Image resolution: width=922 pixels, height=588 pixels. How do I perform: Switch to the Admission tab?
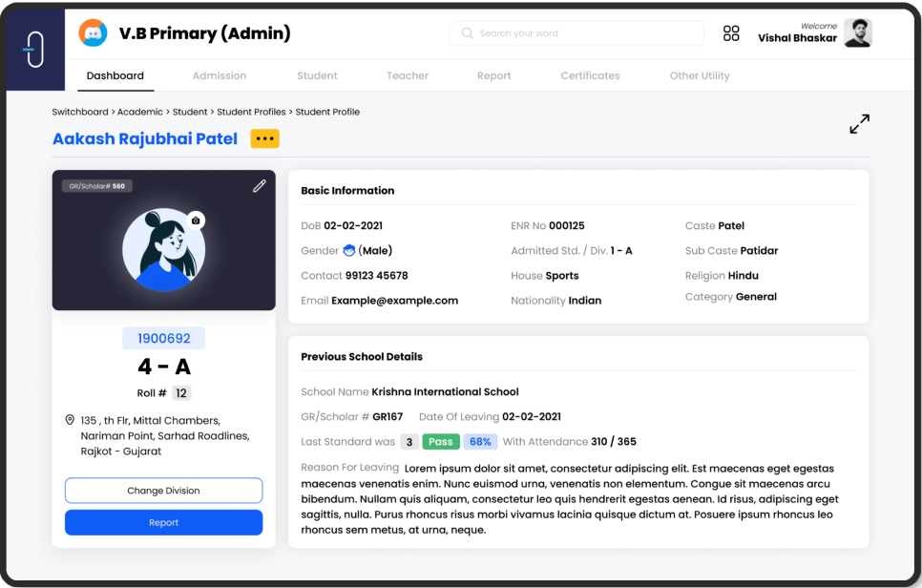(x=220, y=75)
